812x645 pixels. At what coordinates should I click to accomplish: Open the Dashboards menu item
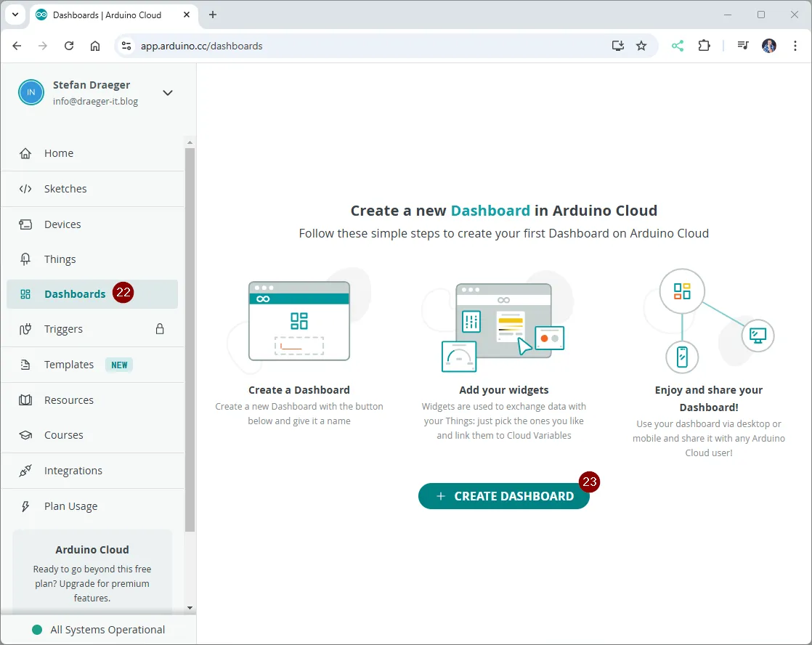coord(75,294)
